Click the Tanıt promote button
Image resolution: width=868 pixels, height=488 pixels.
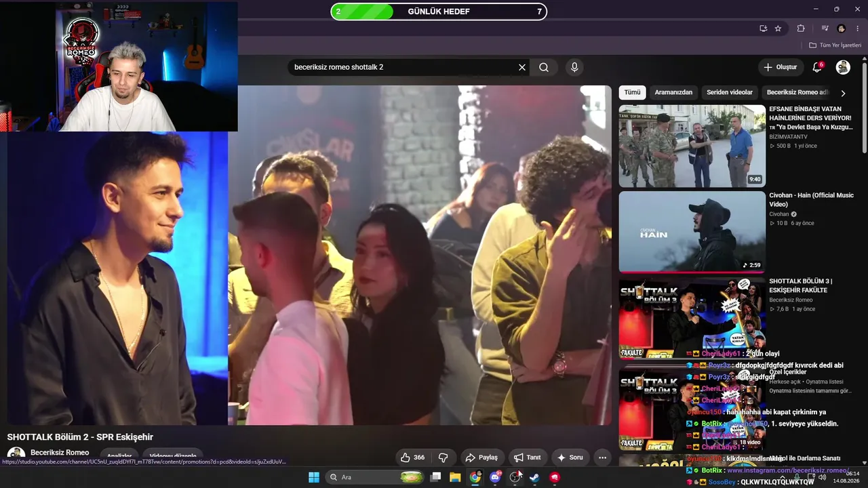pos(527,457)
